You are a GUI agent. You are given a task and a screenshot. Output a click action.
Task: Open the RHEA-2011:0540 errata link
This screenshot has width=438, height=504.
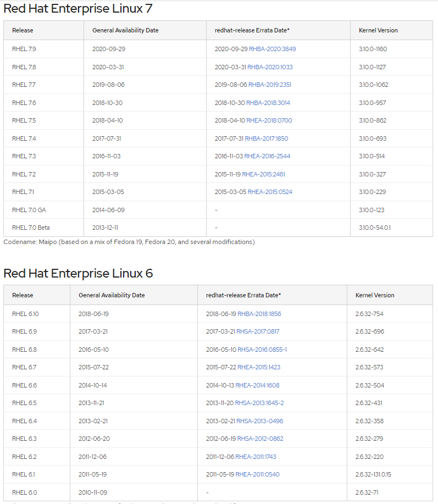pos(257,474)
